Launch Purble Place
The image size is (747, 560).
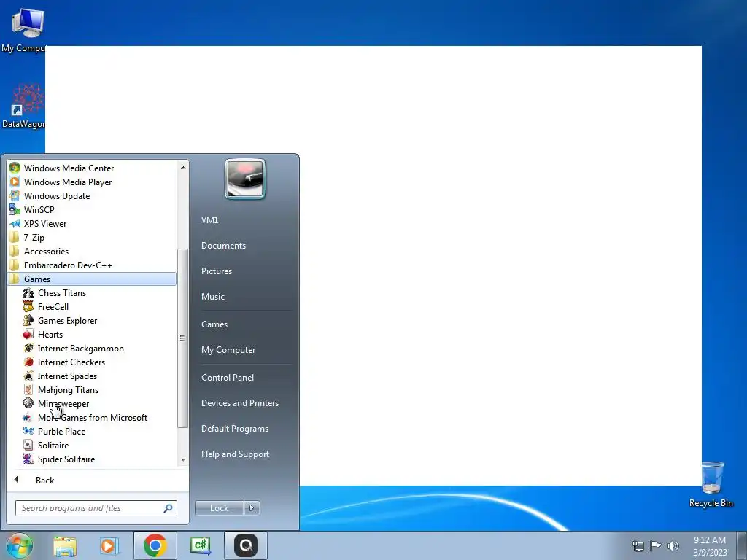point(91,431)
